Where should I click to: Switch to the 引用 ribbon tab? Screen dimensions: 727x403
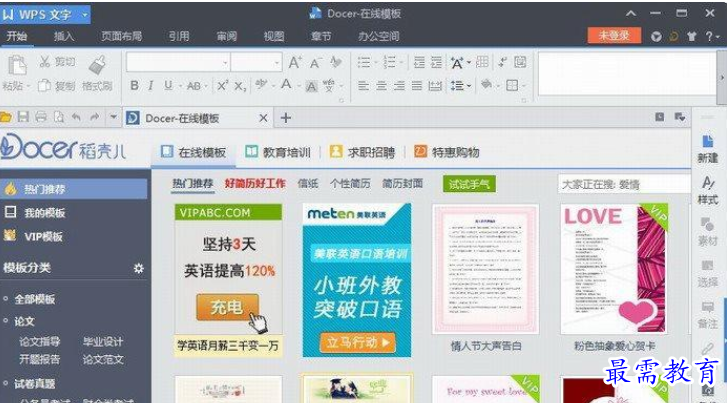click(179, 36)
